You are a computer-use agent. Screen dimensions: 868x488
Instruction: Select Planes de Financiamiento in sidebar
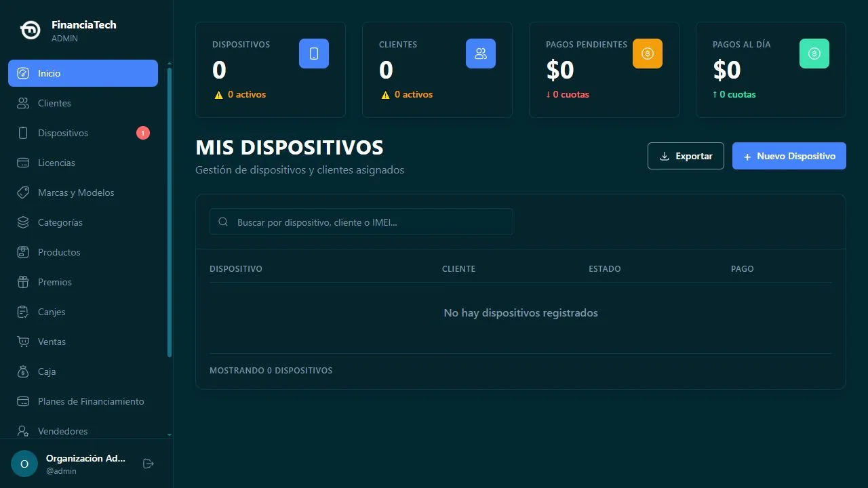(83, 401)
